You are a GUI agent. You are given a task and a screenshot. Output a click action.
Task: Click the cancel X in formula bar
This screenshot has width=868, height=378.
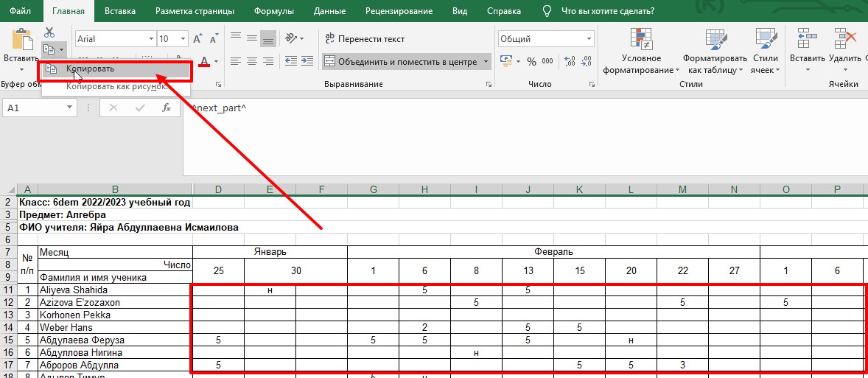[x=113, y=108]
